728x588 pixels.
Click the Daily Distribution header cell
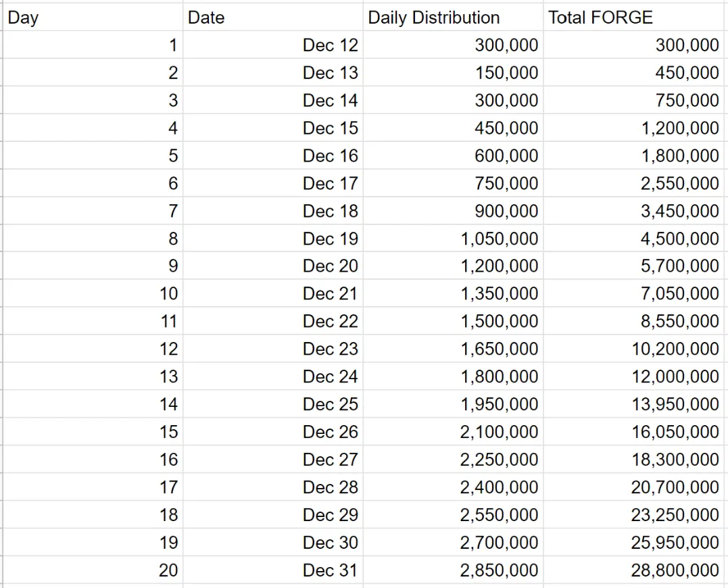453,17
